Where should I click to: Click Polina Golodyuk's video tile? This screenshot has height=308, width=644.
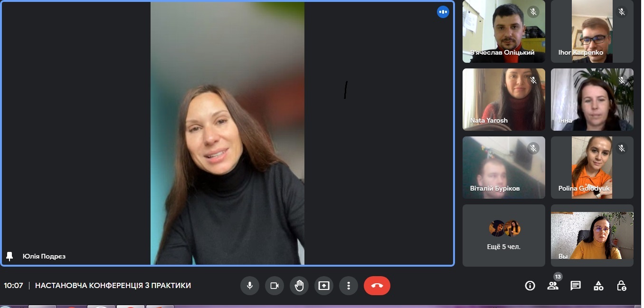tap(592, 167)
